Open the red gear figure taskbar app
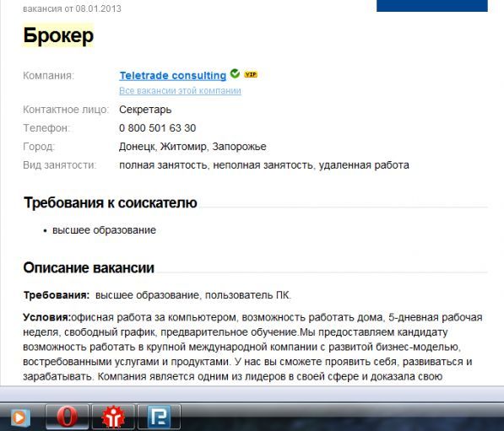Screen dimensions: 504x431 coord(113,417)
